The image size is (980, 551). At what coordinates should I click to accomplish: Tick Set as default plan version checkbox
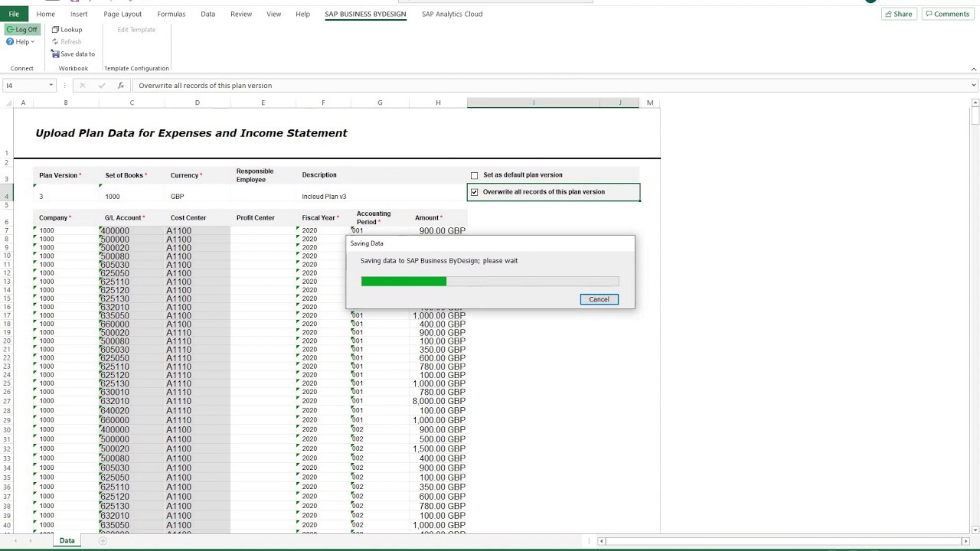click(x=475, y=175)
